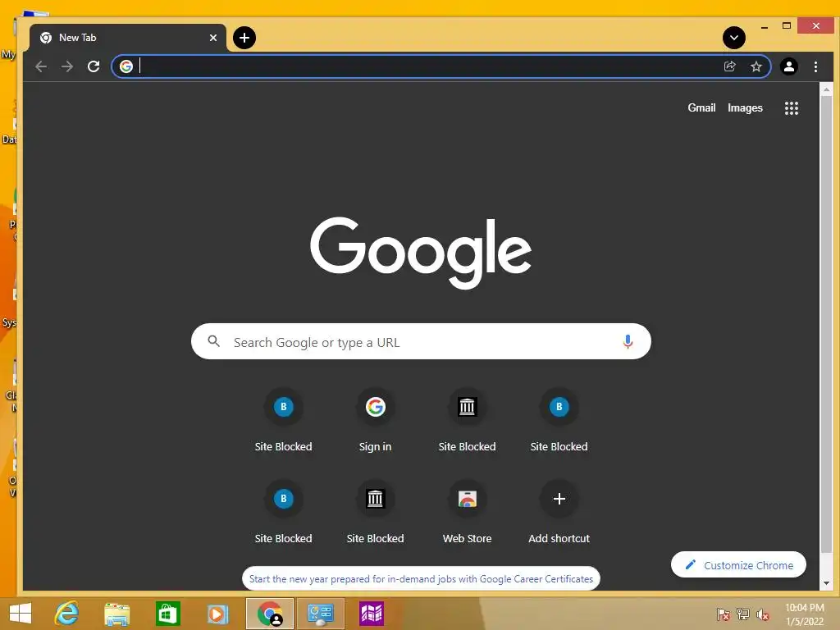840x630 pixels.
Task: Click the vertical scrollbar thumb
Action: [x=826, y=324]
